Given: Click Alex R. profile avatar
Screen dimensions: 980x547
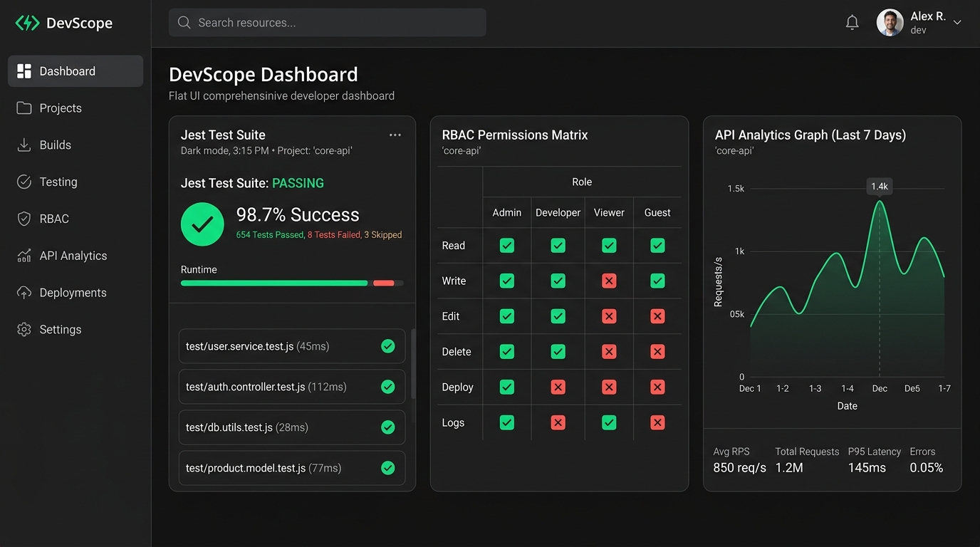Looking at the screenshot, I should [890, 23].
